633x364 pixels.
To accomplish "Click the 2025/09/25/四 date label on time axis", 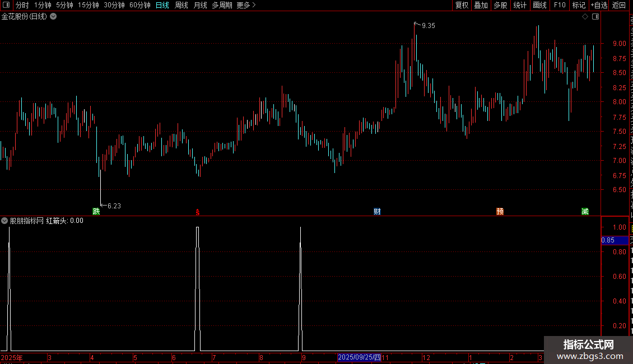I will tap(359, 357).
